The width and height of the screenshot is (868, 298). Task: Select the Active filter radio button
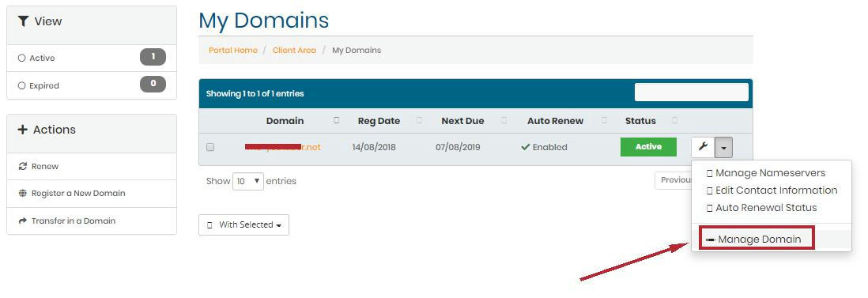point(21,58)
